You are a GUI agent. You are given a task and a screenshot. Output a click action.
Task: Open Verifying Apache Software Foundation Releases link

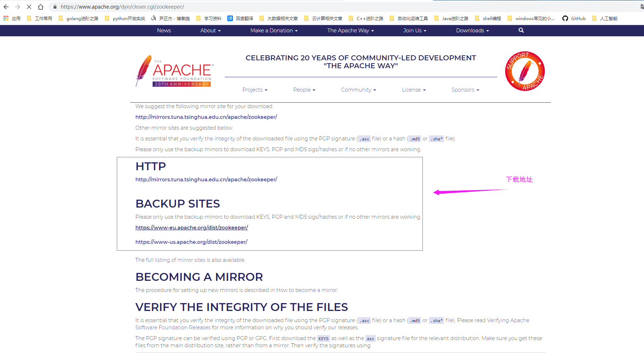coord(332,324)
